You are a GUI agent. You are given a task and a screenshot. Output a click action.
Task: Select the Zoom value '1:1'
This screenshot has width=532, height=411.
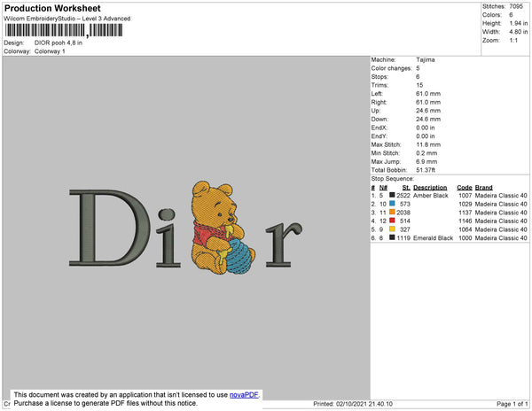513,41
